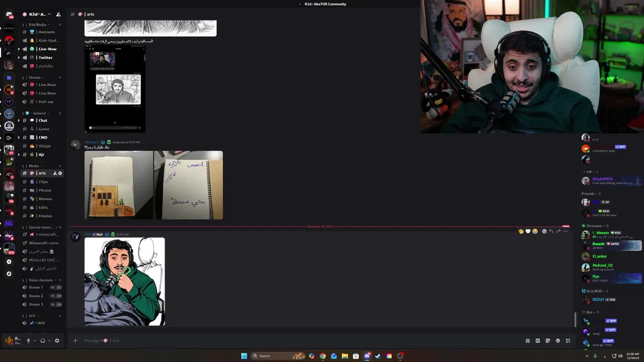Open the Live-Now announcement channel
Viewport: 644px width, 362px height.
coord(42,49)
